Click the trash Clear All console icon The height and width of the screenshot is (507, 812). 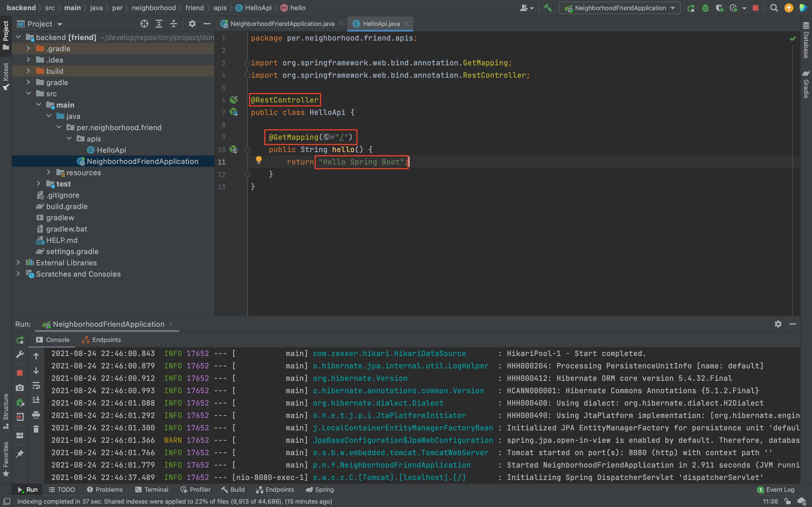pyautogui.click(x=36, y=429)
